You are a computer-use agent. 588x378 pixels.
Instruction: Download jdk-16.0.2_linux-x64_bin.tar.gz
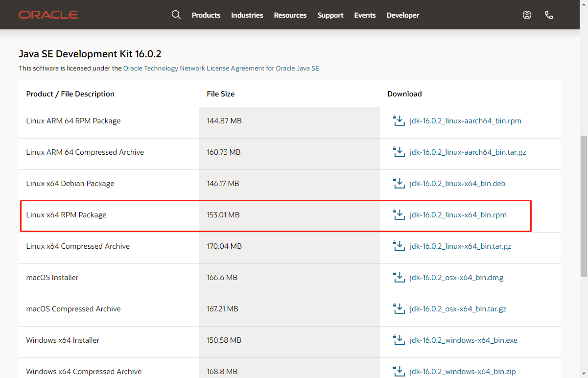pos(460,246)
